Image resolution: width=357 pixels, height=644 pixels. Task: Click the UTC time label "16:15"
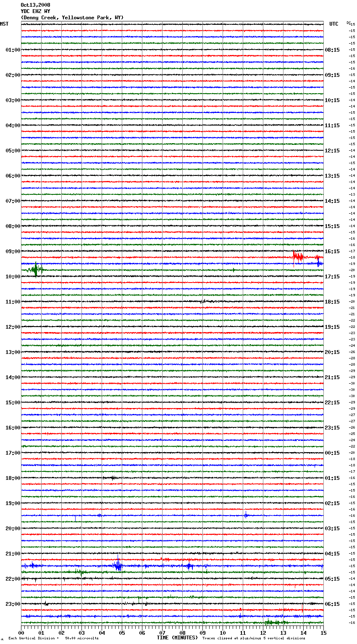click(332, 251)
